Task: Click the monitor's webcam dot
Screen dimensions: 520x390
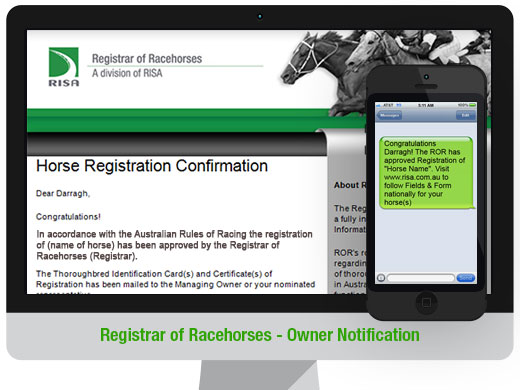Action: click(260, 16)
